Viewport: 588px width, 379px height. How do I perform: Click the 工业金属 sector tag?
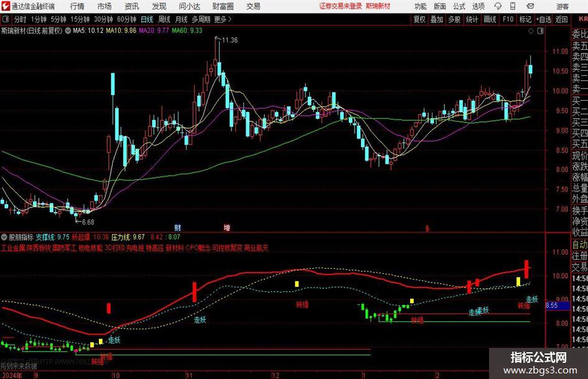pyautogui.click(x=13, y=248)
